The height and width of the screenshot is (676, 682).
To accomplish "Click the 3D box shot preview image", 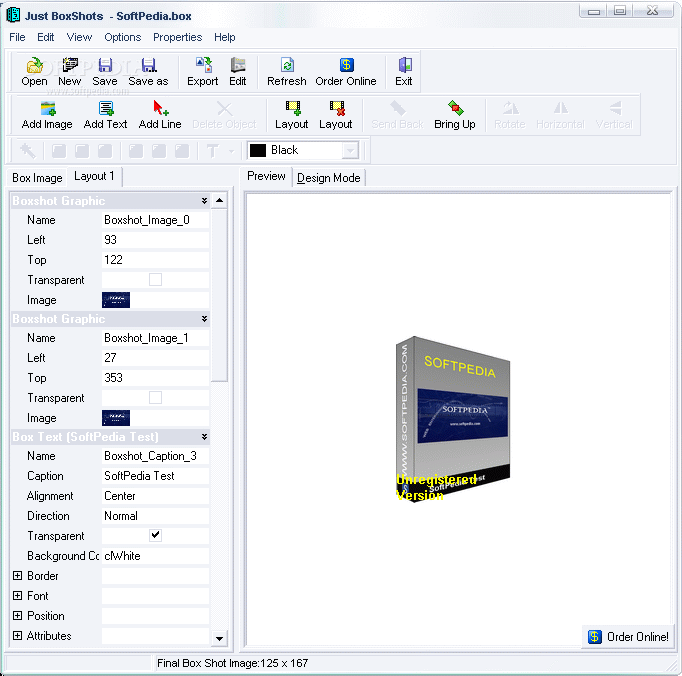I will click(453, 419).
